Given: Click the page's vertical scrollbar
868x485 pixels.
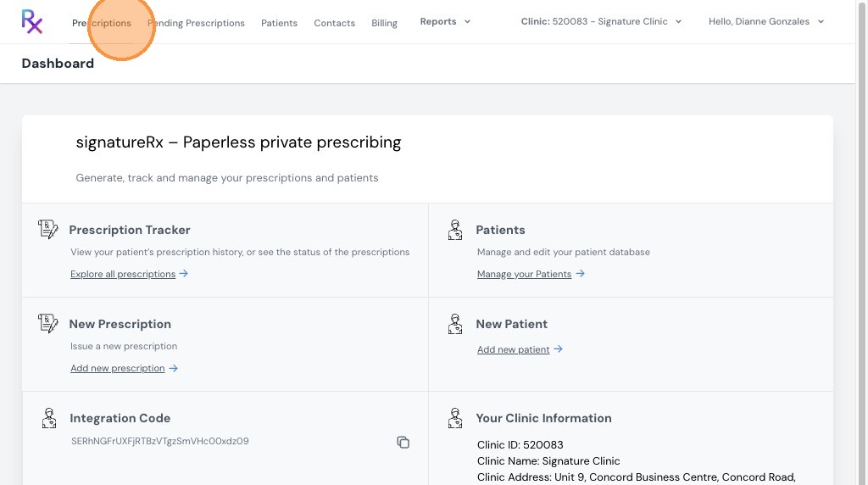Looking at the screenshot, I should pyautogui.click(x=861, y=242).
